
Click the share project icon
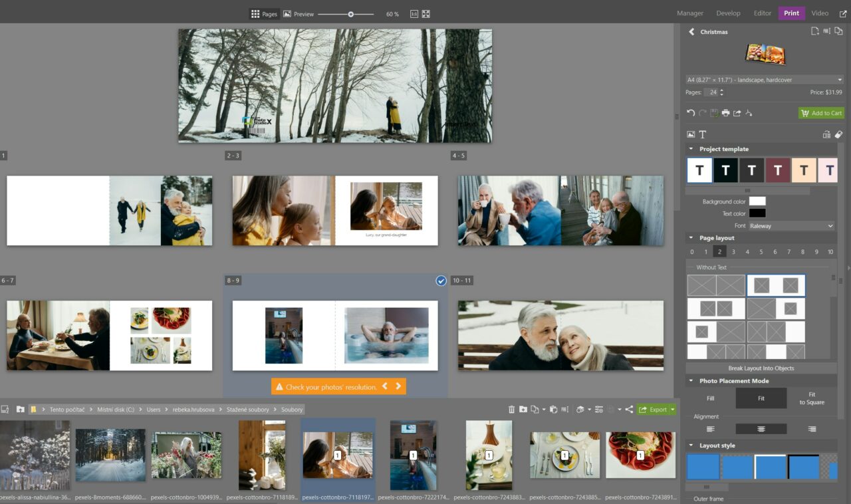pyautogui.click(x=737, y=113)
